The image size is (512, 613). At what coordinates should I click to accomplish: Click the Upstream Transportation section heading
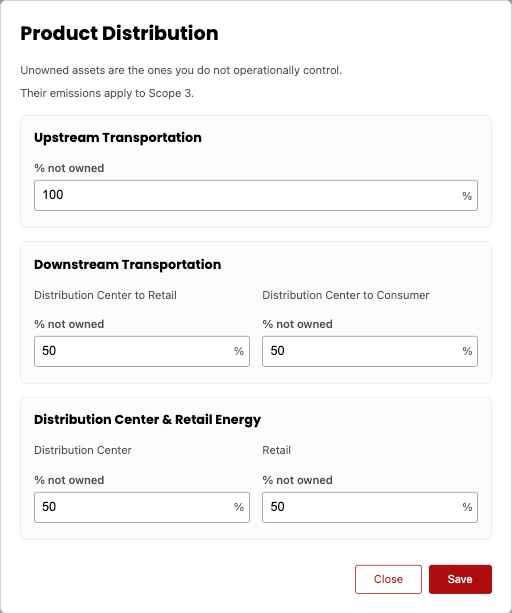click(118, 138)
